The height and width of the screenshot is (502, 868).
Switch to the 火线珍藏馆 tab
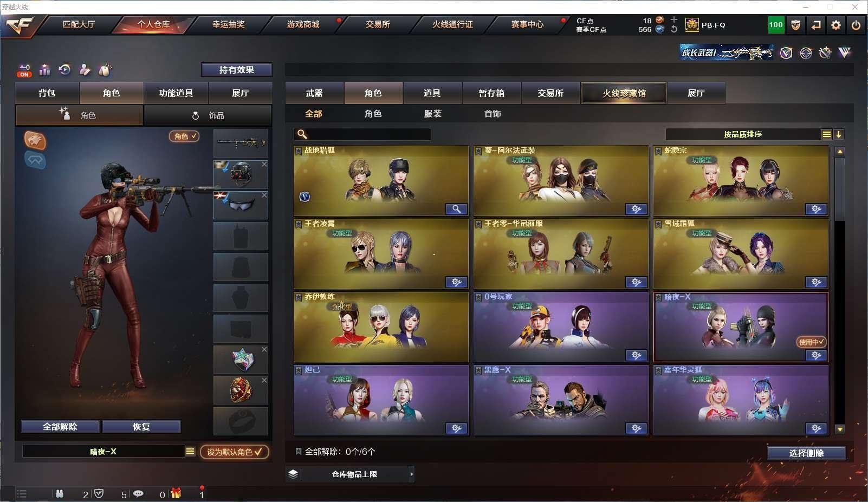click(624, 93)
